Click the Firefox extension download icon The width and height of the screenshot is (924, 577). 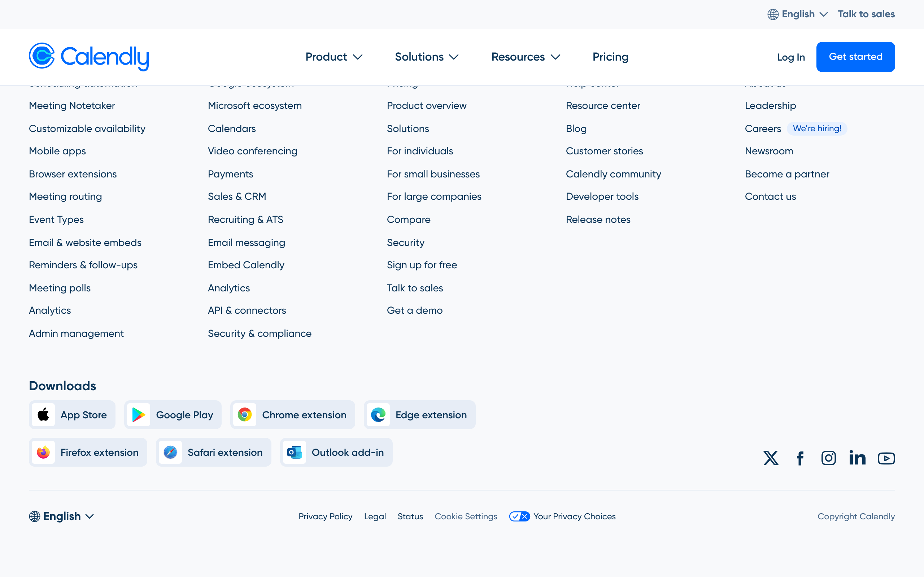[43, 452]
